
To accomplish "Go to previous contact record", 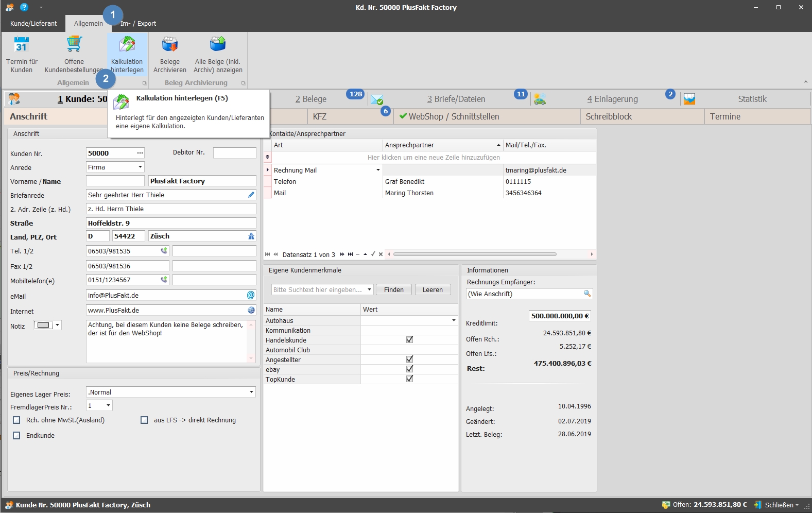I will tap(275, 254).
